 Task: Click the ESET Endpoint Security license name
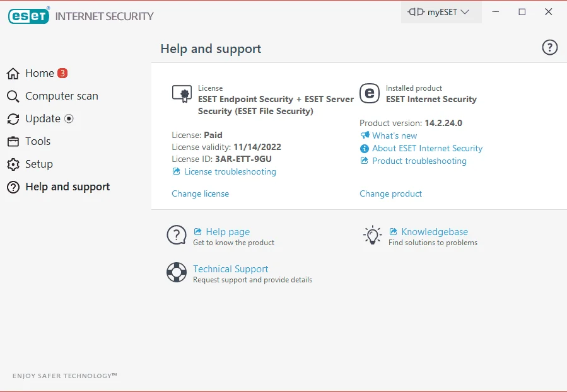coord(276,105)
